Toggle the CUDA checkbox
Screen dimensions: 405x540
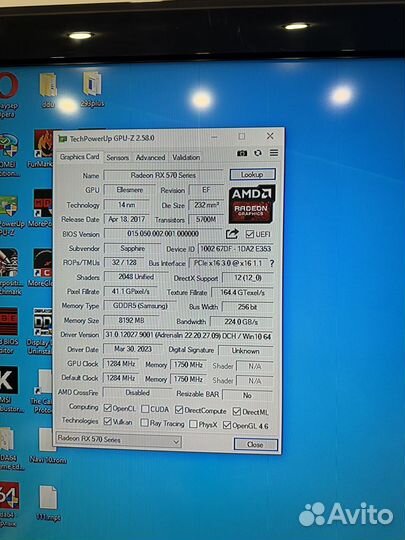(145, 409)
